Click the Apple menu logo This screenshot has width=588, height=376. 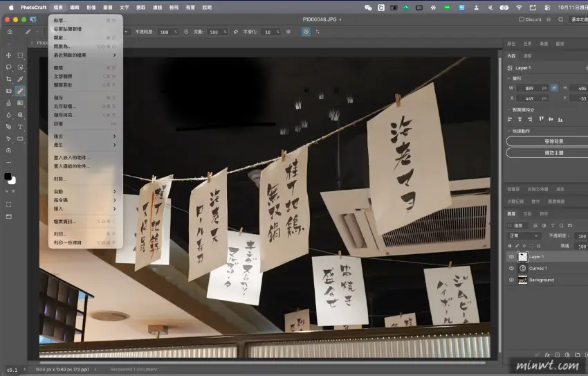tap(11, 7)
